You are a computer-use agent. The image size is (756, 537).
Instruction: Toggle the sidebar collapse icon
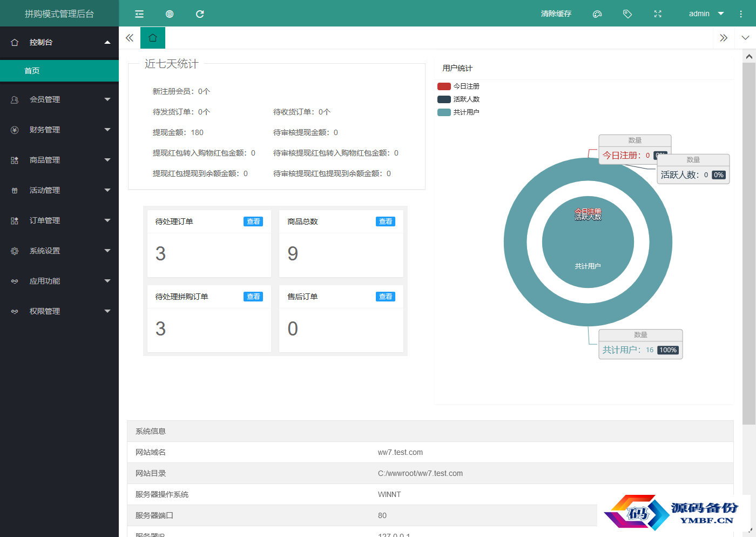point(139,14)
